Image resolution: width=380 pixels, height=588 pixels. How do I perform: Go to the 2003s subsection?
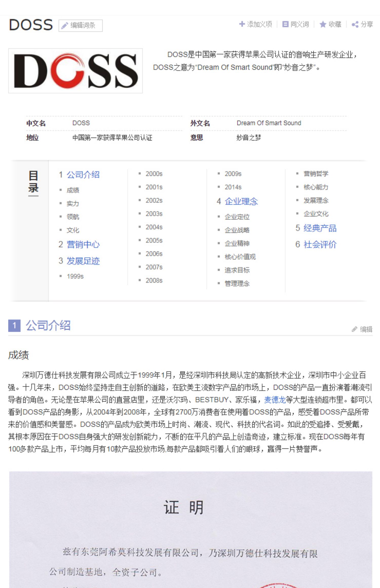click(154, 214)
